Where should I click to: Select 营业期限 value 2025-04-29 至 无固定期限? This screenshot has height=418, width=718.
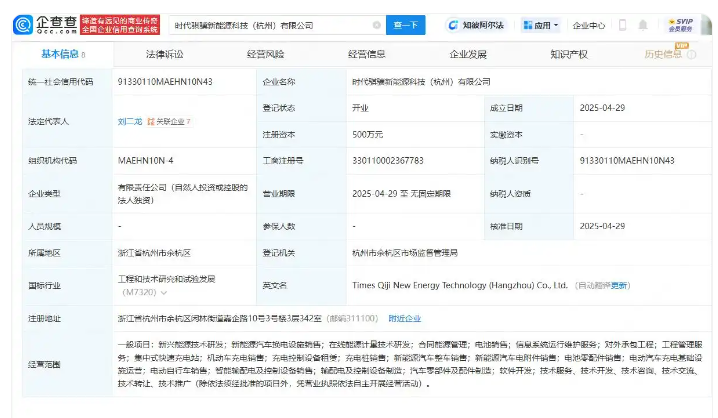click(x=401, y=194)
